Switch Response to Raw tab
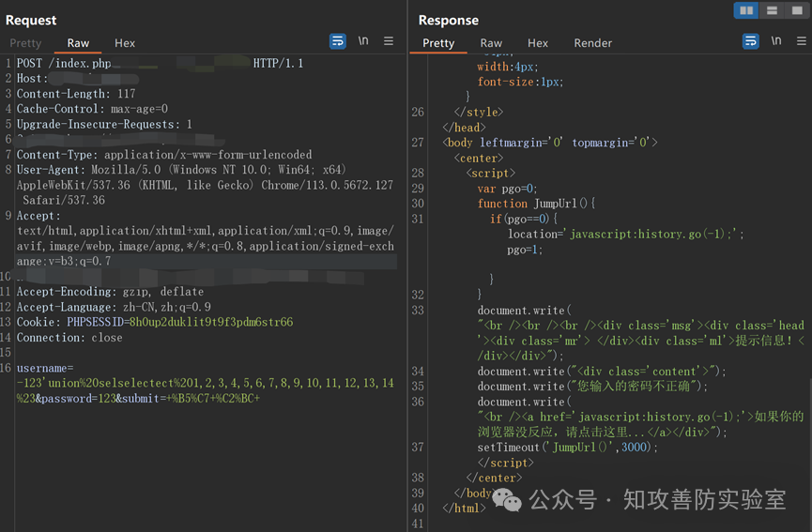The height and width of the screenshot is (532, 812). click(491, 43)
